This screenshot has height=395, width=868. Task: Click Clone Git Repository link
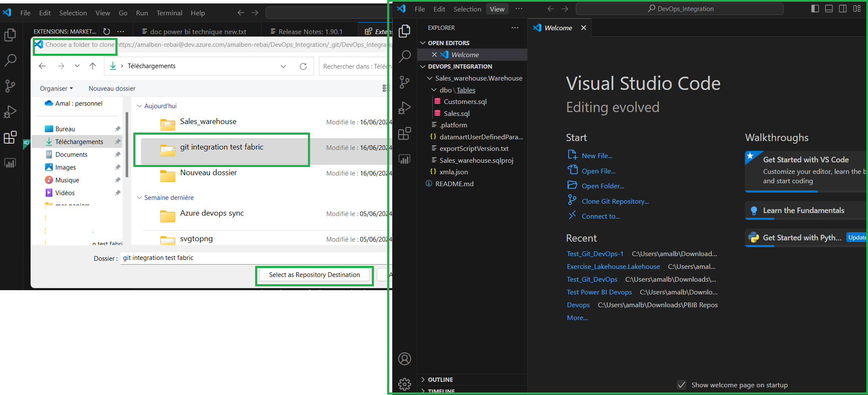(x=615, y=201)
